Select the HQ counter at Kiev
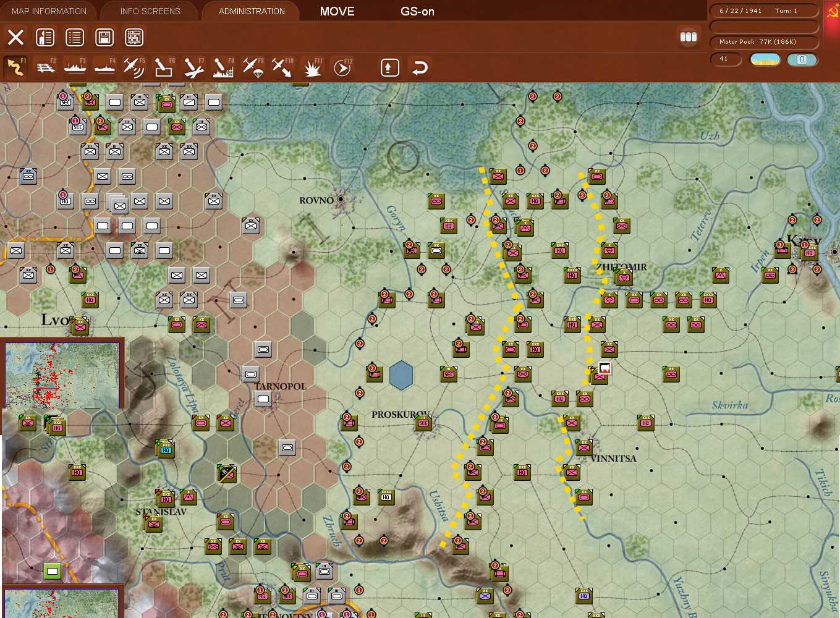Viewport: 840px width, 618px height. pyautogui.click(x=810, y=252)
